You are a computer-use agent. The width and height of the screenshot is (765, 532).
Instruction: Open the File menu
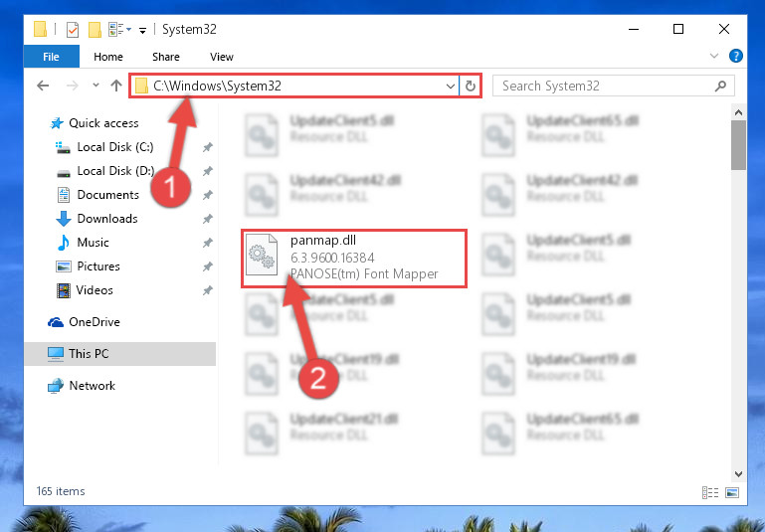tap(51, 57)
